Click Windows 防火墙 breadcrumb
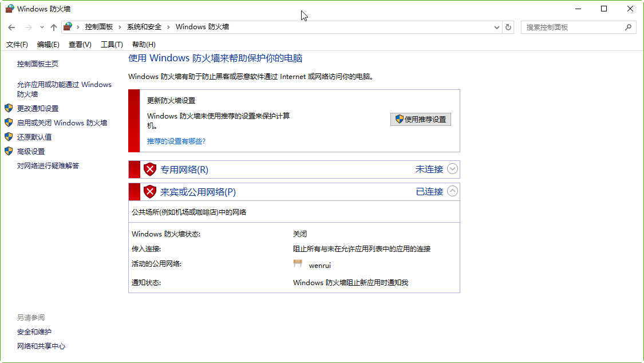This screenshot has height=363, width=644. point(203,27)
